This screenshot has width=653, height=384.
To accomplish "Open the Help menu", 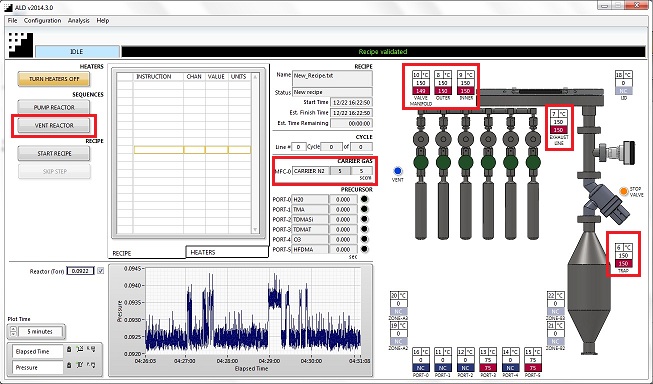I will pyautogui.click(x=102, y=20).
